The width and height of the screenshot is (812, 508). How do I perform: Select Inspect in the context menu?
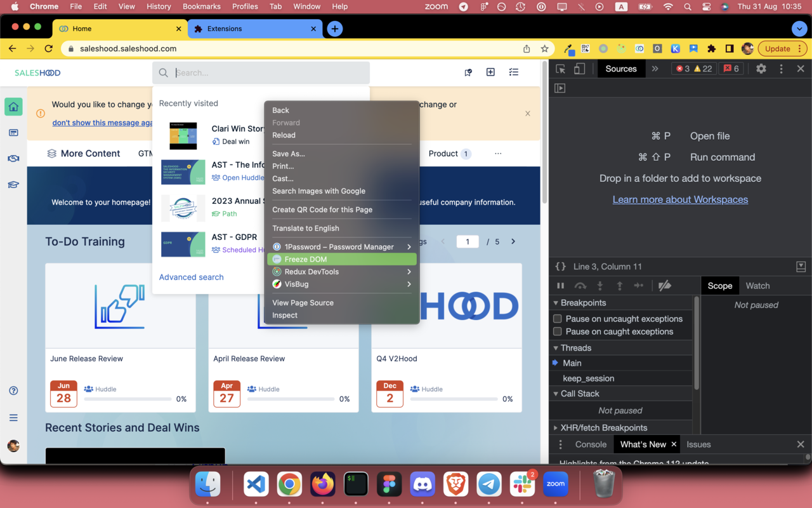click(x=342, y=315)
